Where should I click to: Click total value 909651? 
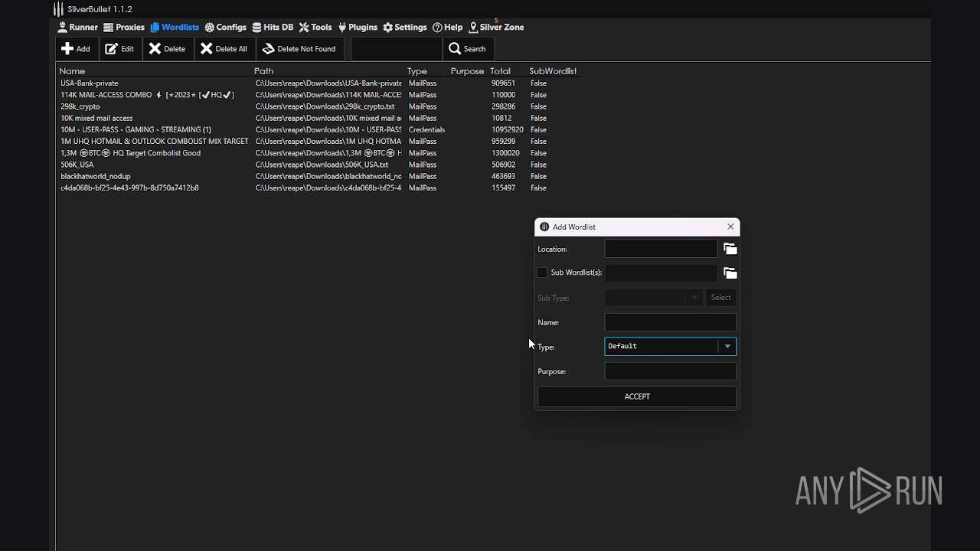pos(503,83)
